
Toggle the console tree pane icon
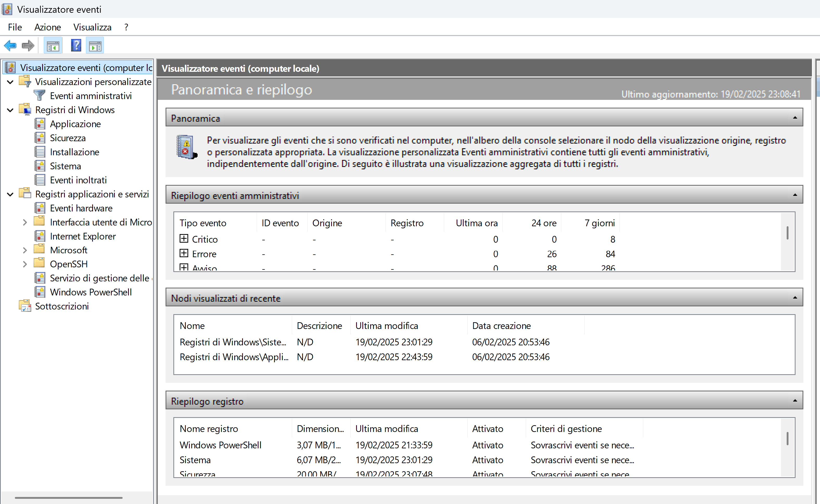point(53,46)
